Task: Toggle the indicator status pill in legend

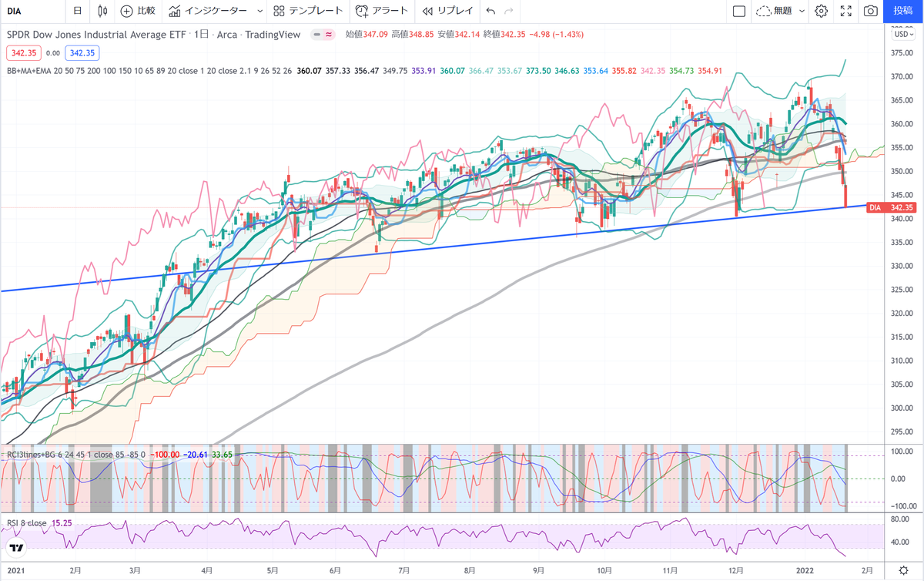Action: pyautogui.click(x=322, y=34)
